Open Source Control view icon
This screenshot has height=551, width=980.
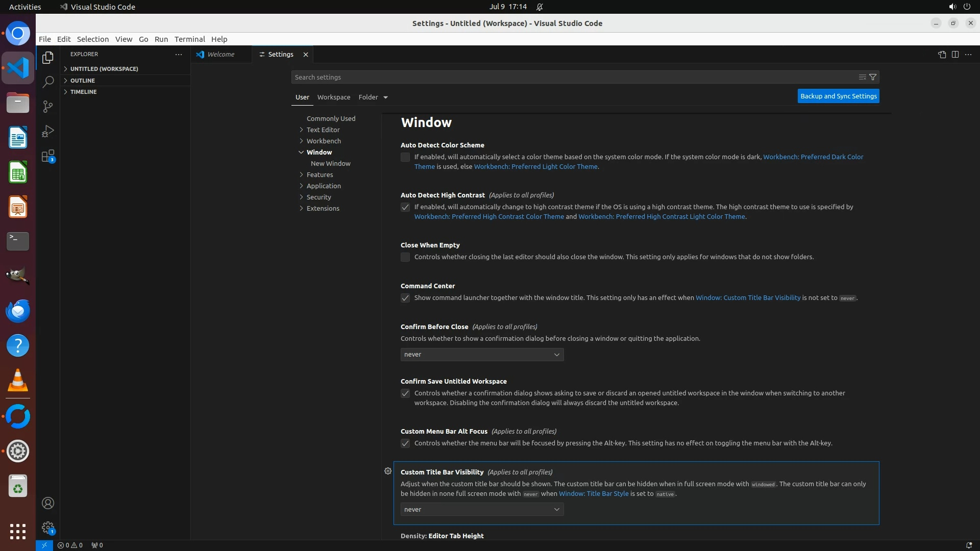(x=48, y=107)
